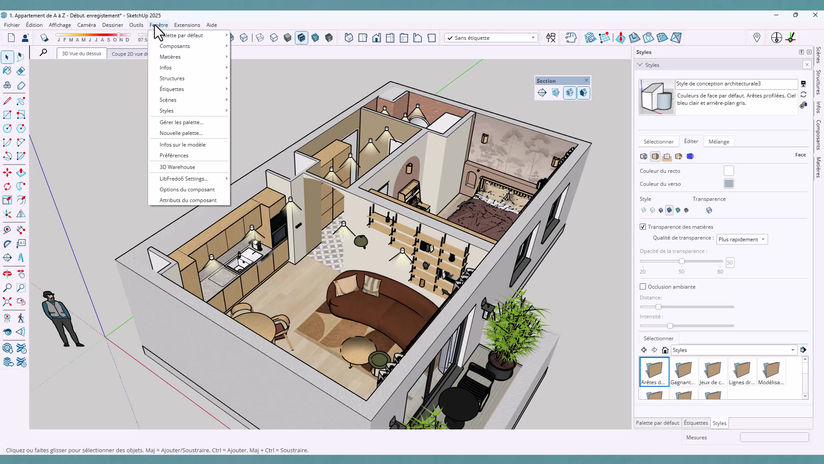824x464 pixels.
Task: Open Étiquettes tab at panel bottom
Action: tap(696, 423)
